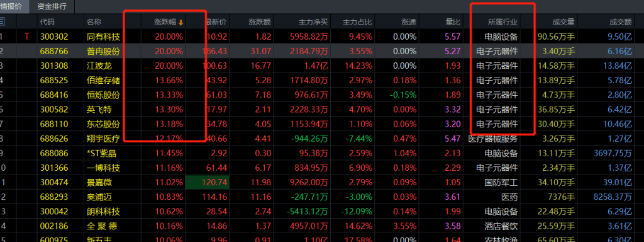Click 酒店餐饮 industry cell
The height and width of the screenshot is (242, 644).
(x=501, y=226)
